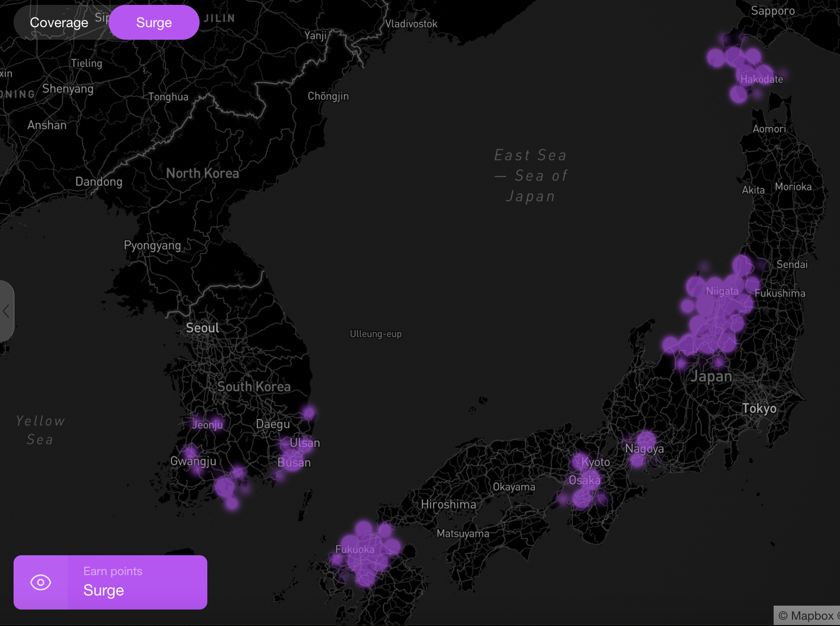840x626 pixels.
Task: Click the Busan label on map
Action: pos(294,463)
